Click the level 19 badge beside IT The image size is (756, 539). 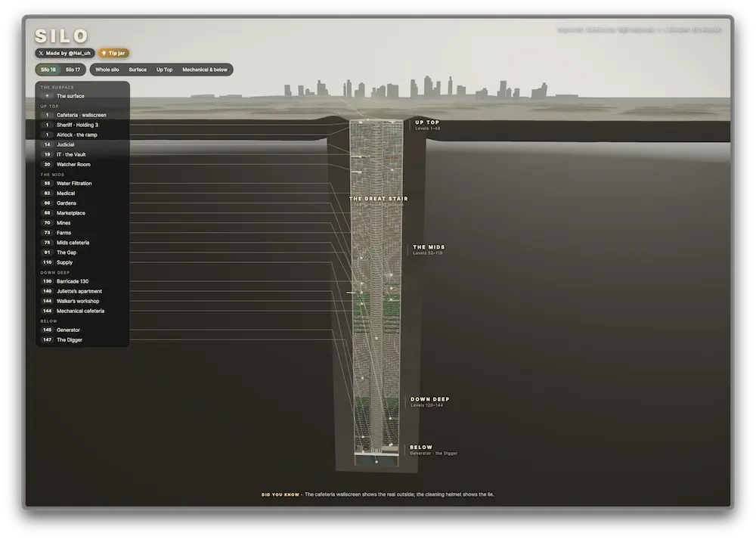coord(47,154)
